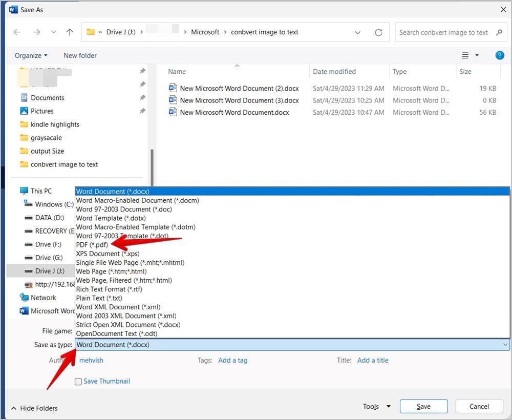Click the mehvish author link
Image resolution: width=512 pixels, height=420 pixels.
click(91, 360)
